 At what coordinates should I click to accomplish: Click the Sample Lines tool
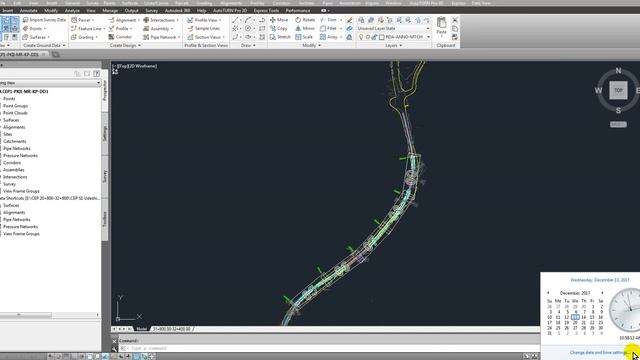[x=204, y=29]
